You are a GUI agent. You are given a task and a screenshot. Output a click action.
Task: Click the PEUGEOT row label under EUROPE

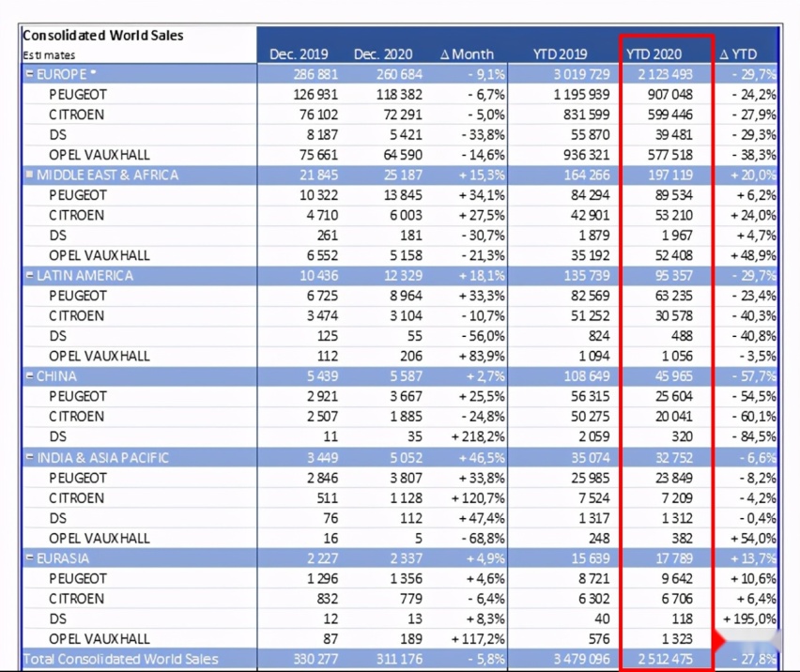coord(78,95)
